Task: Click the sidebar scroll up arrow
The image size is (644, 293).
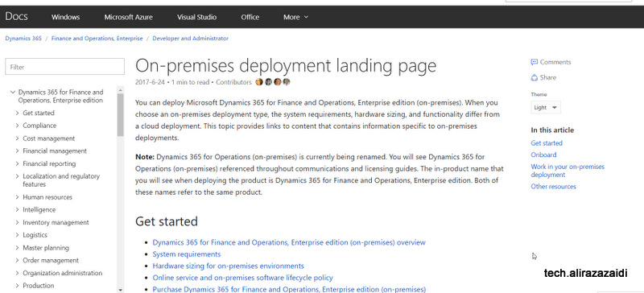Action: [x=120, y=89]
